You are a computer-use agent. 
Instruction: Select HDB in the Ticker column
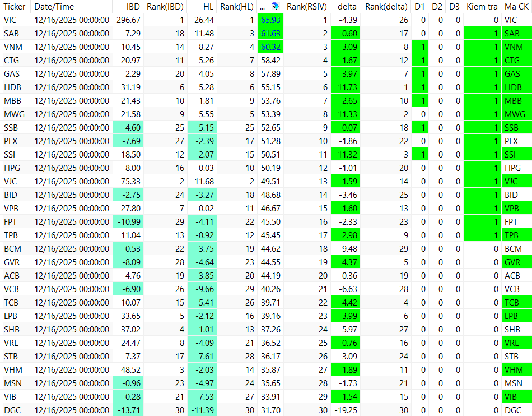(12, 87)
